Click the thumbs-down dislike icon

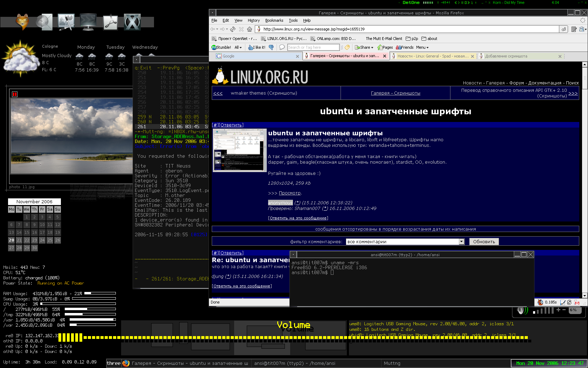pos(271,47)
